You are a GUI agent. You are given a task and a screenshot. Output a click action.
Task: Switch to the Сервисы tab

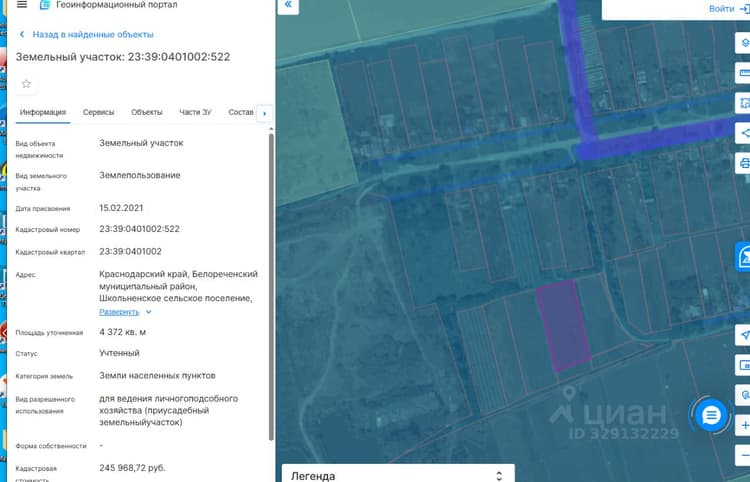99,112
